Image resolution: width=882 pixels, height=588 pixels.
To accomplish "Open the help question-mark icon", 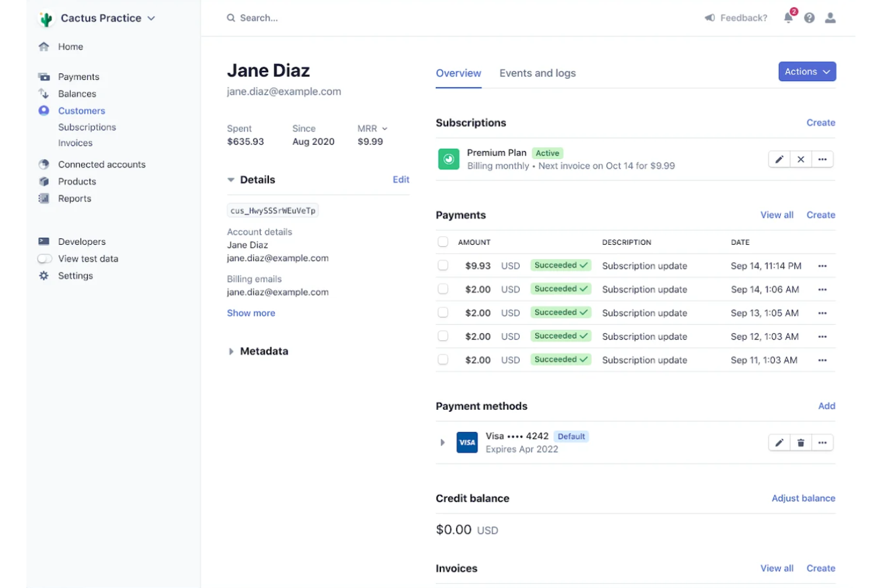I will tap(809, 18).
